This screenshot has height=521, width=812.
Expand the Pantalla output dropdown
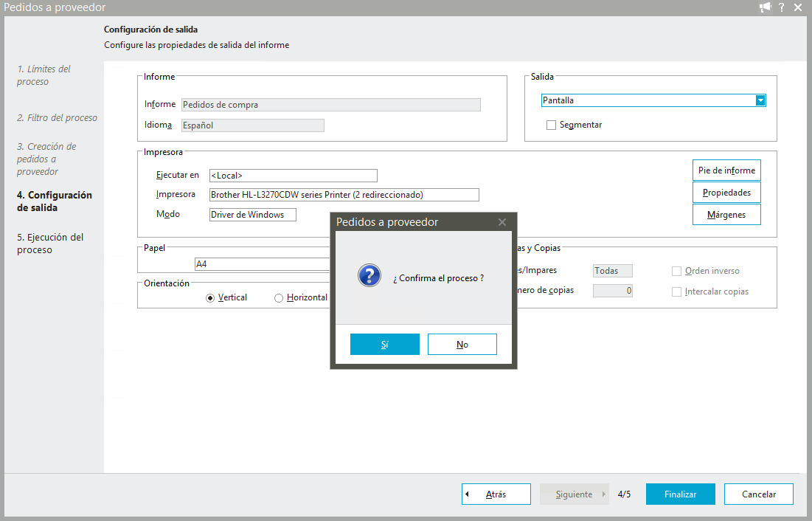pyautogui.click(x=760, y=100)
